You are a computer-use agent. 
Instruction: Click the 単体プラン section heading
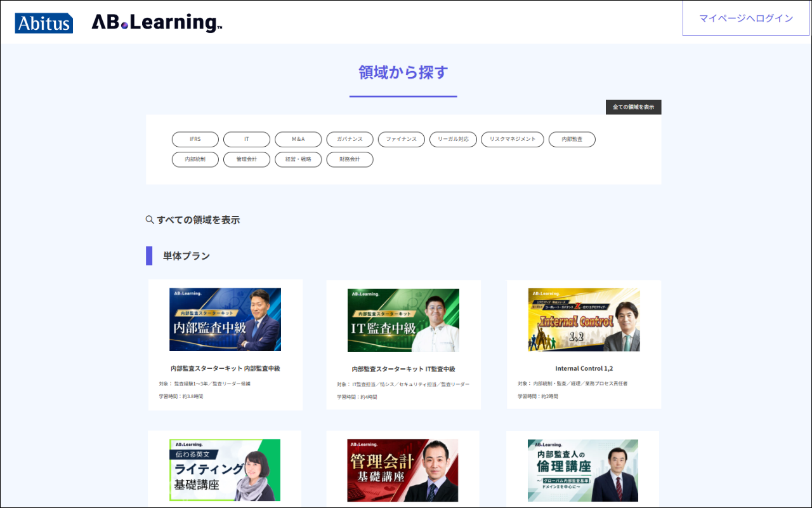click(187, 256)
